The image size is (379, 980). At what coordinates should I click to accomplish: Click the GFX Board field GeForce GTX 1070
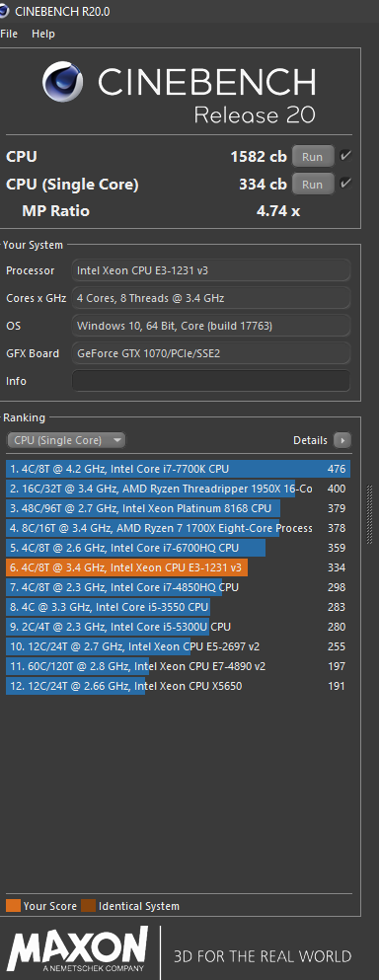[x=211, y=353]
